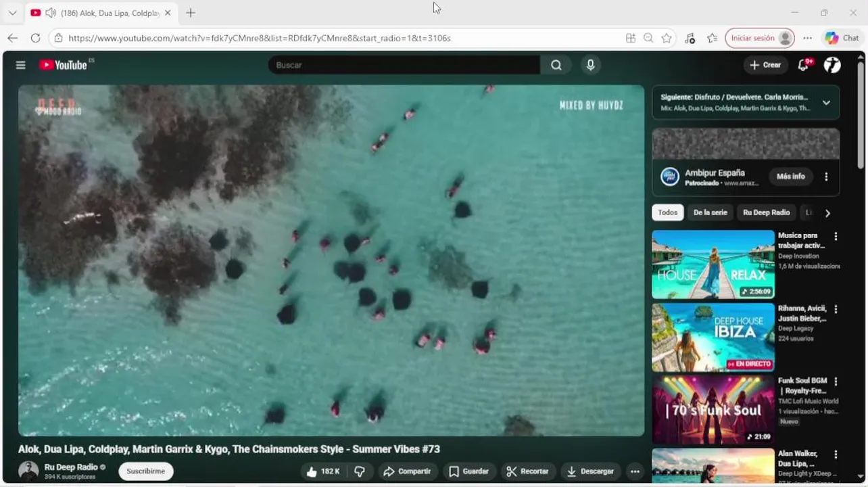Open YouTube notifications bell
This screenshot has width=868, height=487.
[803, 65]
